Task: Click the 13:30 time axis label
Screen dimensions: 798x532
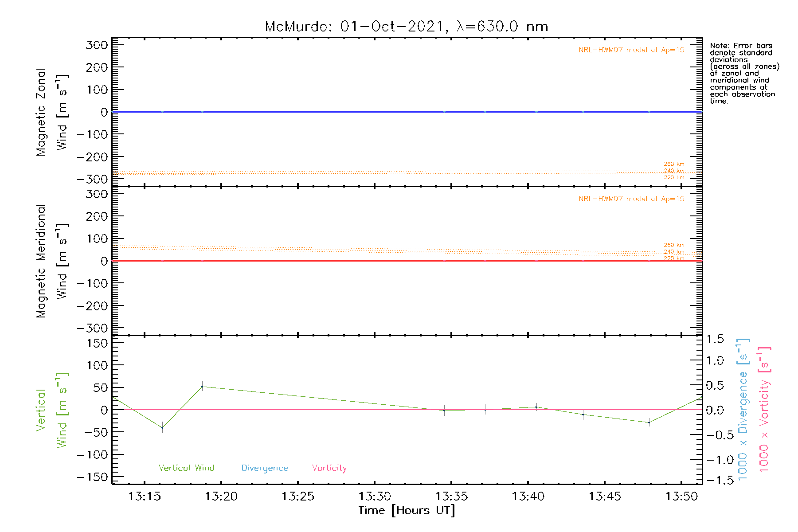Action: (375, 496)
